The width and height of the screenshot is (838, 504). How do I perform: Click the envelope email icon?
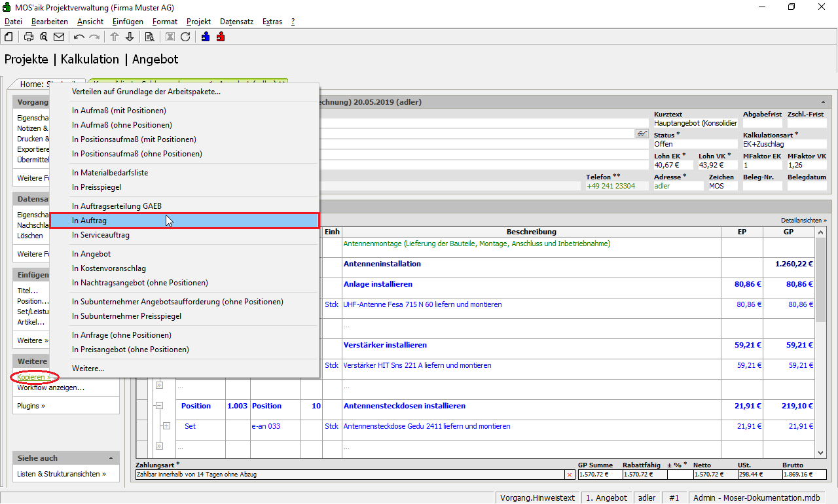coord(59,37)
